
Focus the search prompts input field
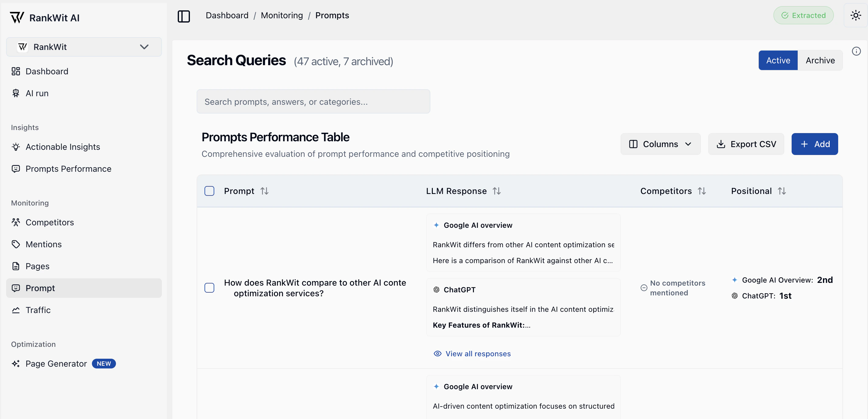click(x=313, y=101)
